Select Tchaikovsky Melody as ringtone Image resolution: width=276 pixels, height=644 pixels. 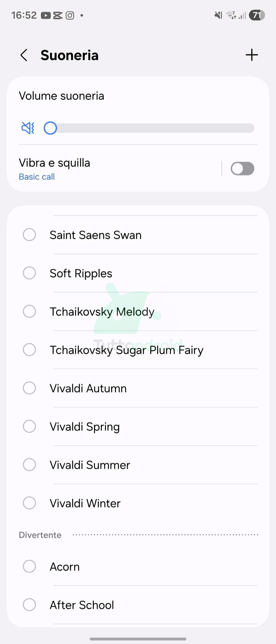coord(29,312)
